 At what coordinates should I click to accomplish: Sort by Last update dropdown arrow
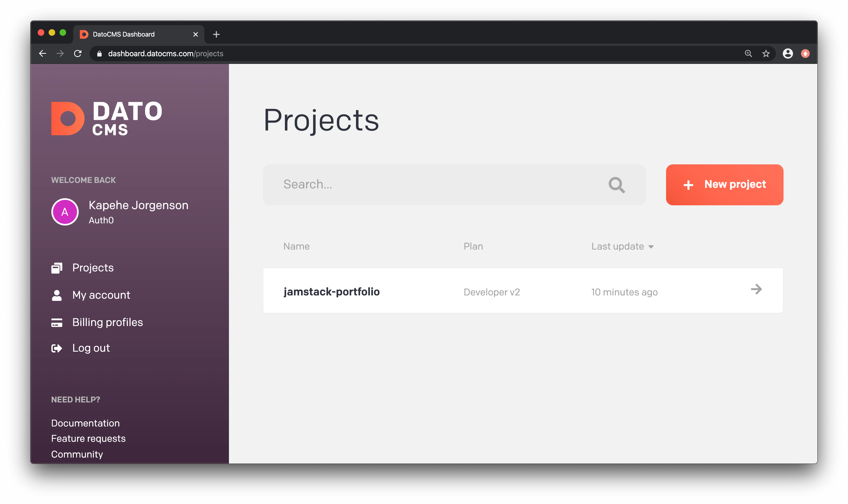click(651, 247)
